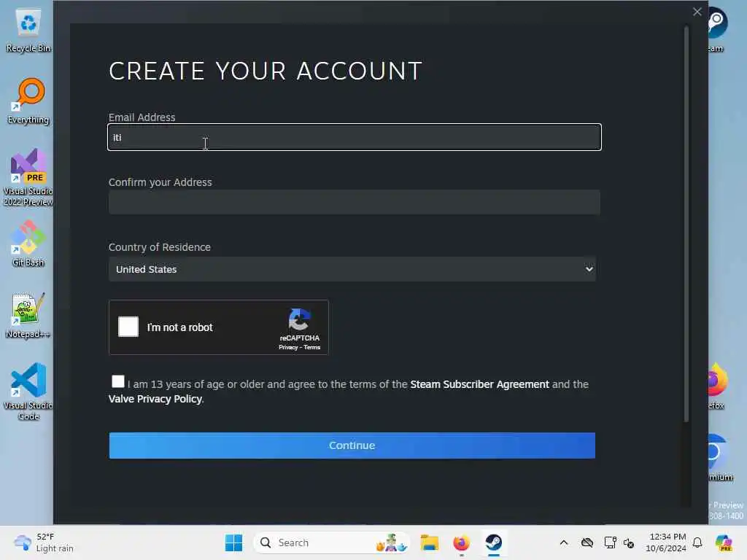Viewport: 747px width, 560px height.
Task: Click the muted volume tray icon
Action: 629,542
